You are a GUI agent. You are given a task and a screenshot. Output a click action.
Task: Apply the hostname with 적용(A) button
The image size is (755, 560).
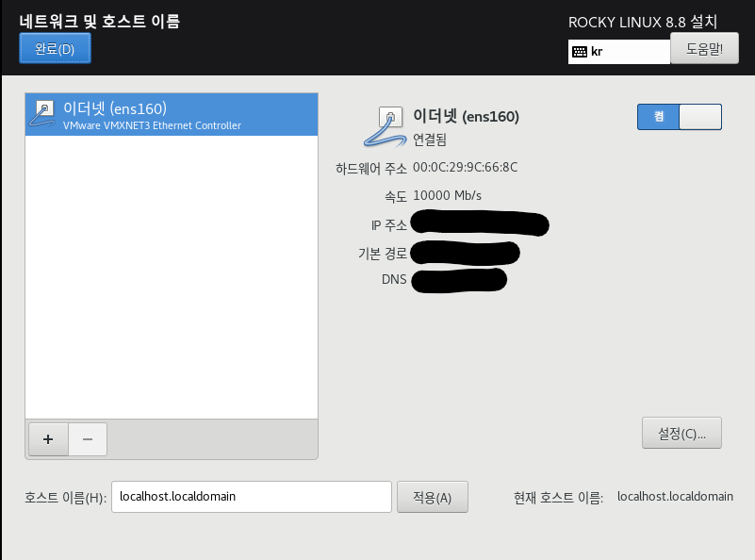click(x=433, y=497)
